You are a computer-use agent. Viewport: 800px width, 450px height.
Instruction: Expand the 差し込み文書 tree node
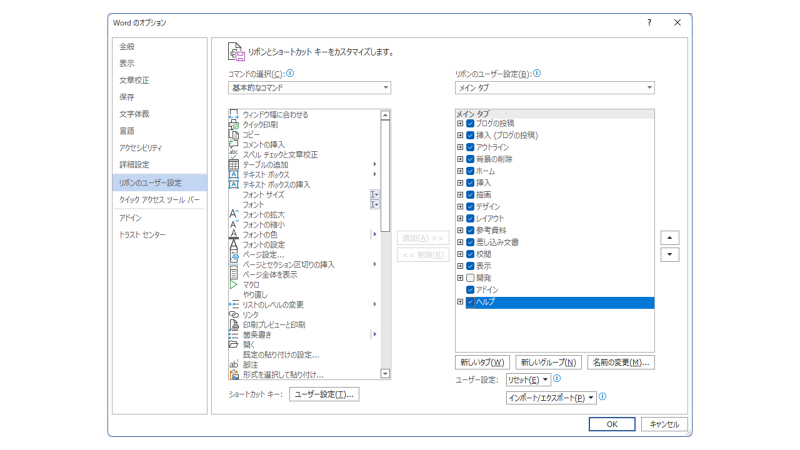click(x=460, y=242)
